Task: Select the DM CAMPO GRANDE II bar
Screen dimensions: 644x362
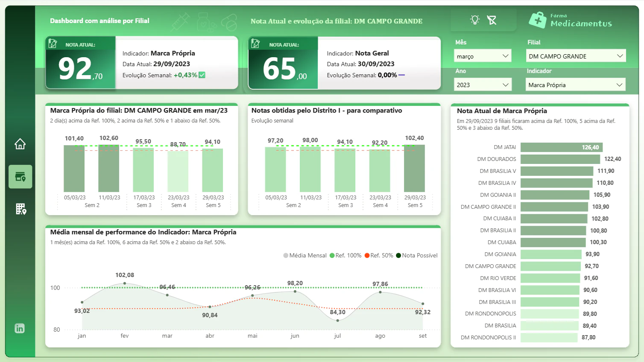Action: (x=554, y=207)
